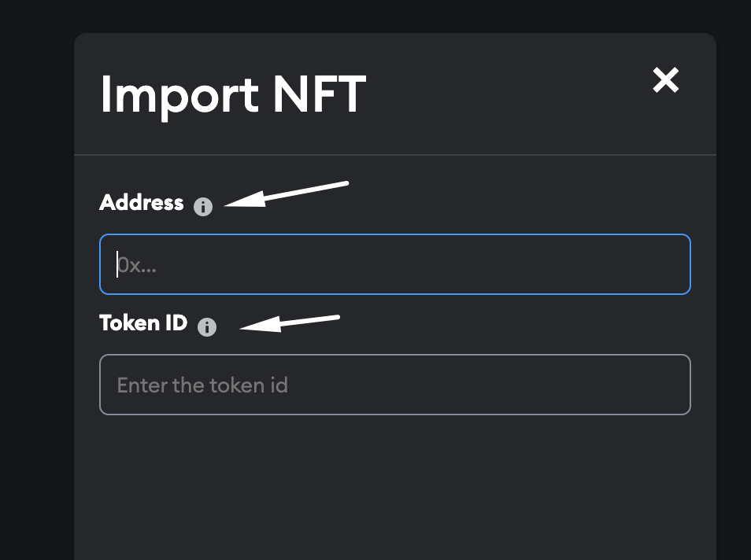This screenshot has height=560, width=751.
Task: Select the highlighted contract address text box
Action: (394, 264)
